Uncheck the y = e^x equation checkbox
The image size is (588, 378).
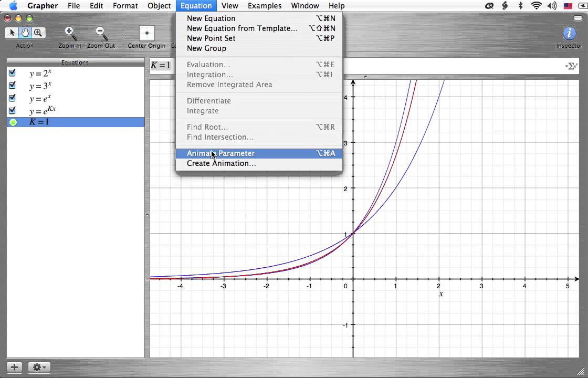tap(12, 98)
